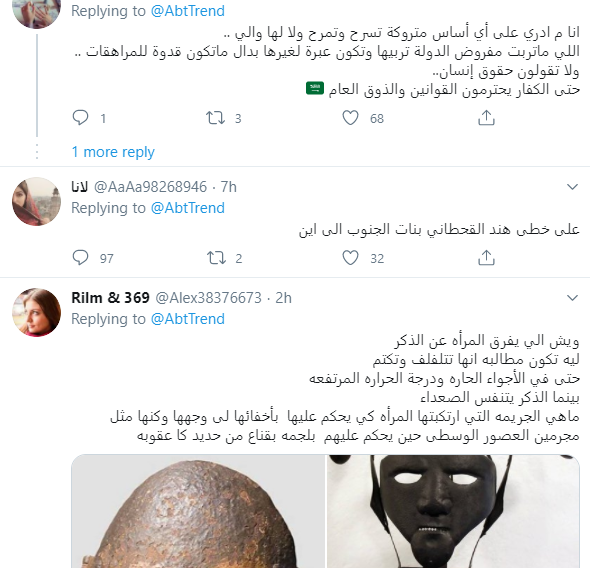Open the @Alex38376673 user handle

point(208,298)
